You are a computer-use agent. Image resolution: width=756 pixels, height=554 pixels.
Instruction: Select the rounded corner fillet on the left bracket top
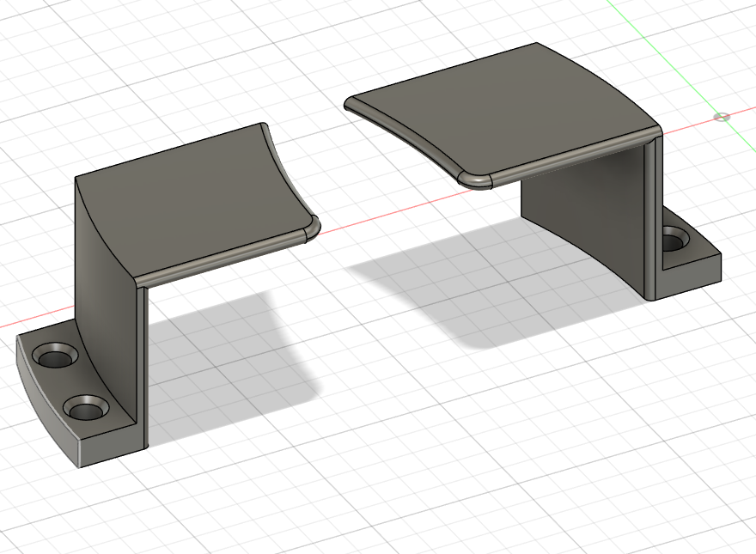313,228
